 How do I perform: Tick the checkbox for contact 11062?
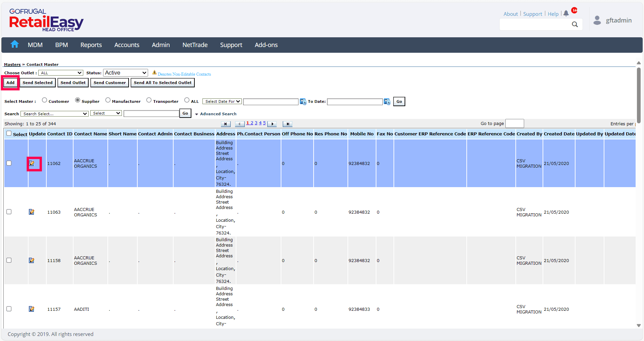[x=9, y=163]
